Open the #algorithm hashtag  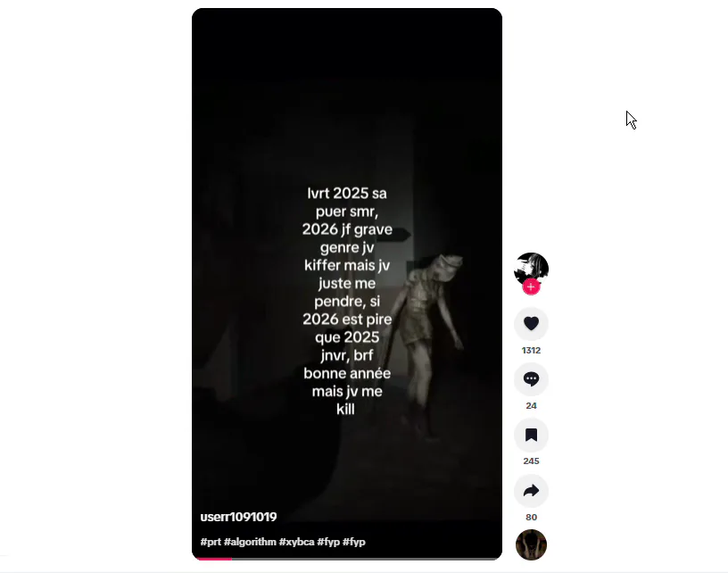250,542
